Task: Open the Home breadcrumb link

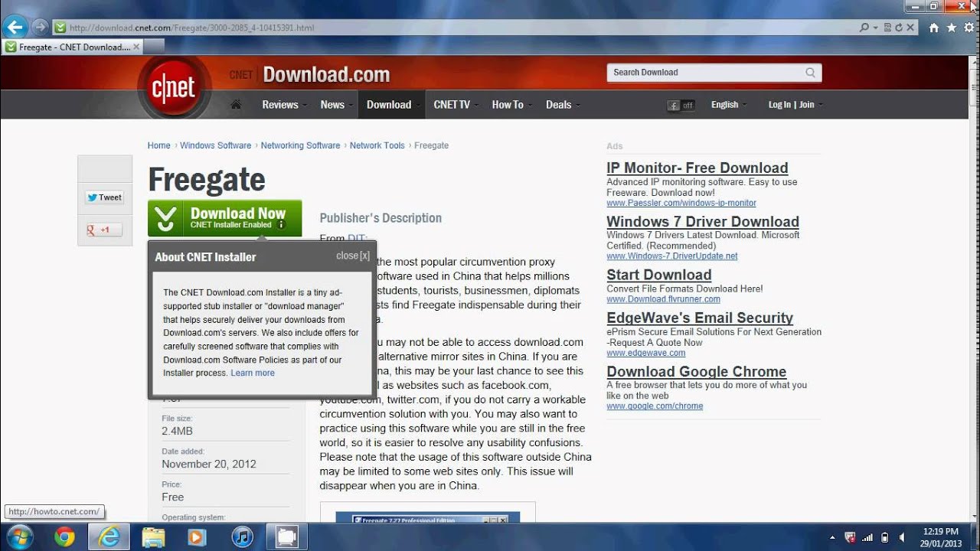Action: click(158, 145)
